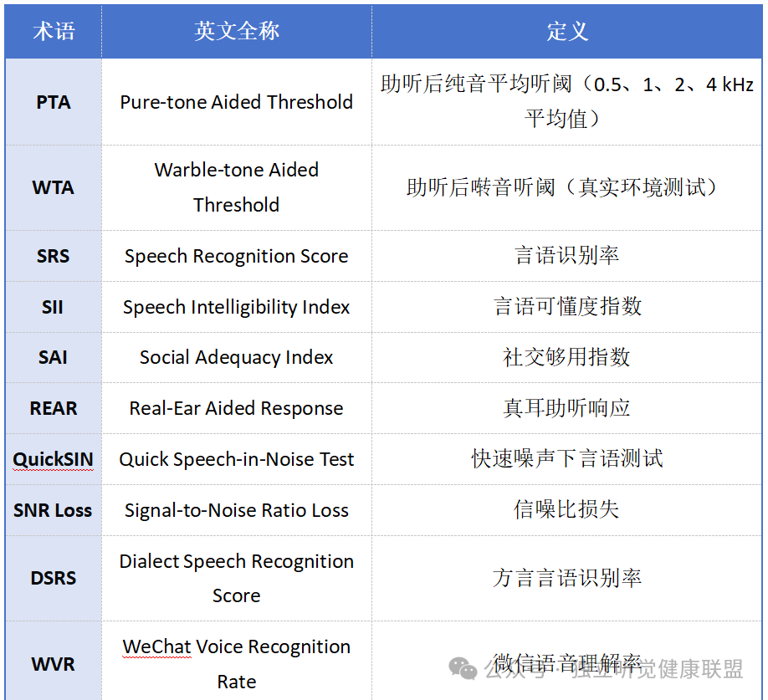Click the 社交够用指数 definition cell
This screenshot has width=768, height=700.
(566, 357)
